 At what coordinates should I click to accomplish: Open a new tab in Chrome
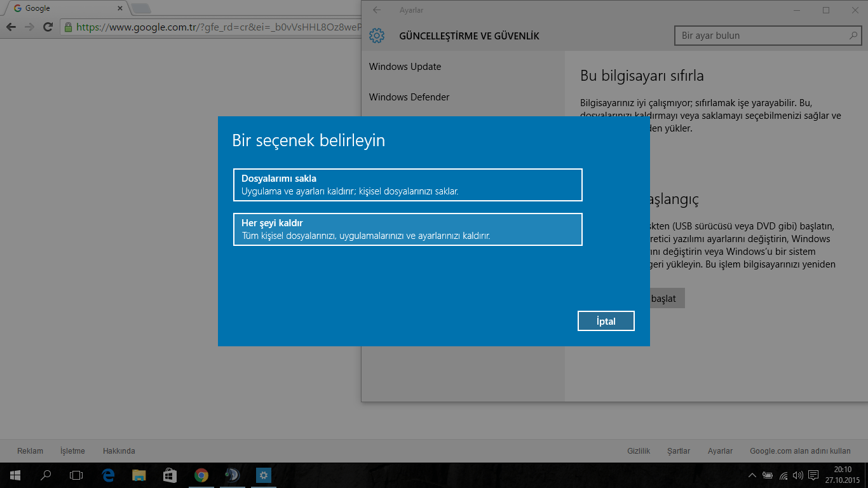[140, 8]
